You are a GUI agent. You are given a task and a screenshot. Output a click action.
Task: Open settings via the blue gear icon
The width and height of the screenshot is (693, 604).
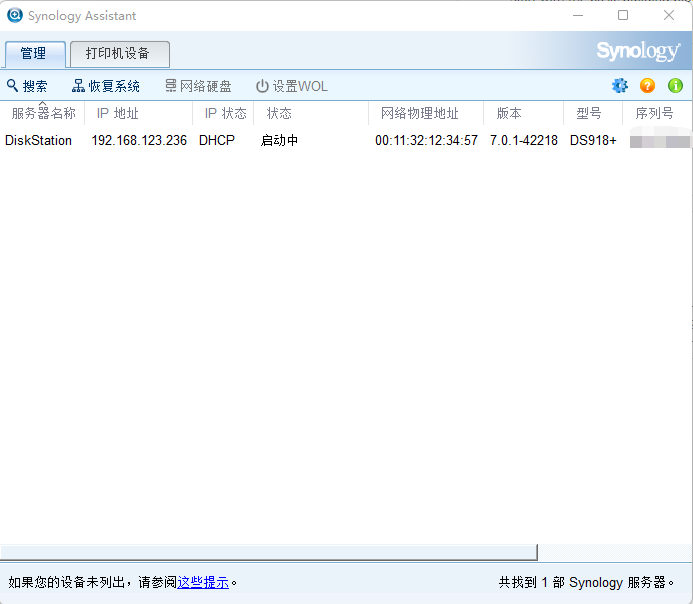pos(620,85)
